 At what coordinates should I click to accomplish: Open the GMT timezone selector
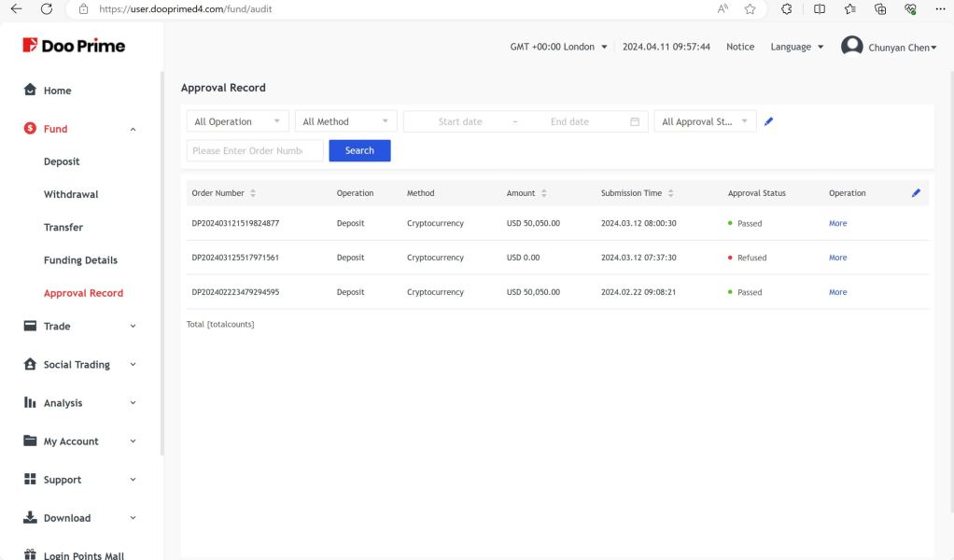558,48
